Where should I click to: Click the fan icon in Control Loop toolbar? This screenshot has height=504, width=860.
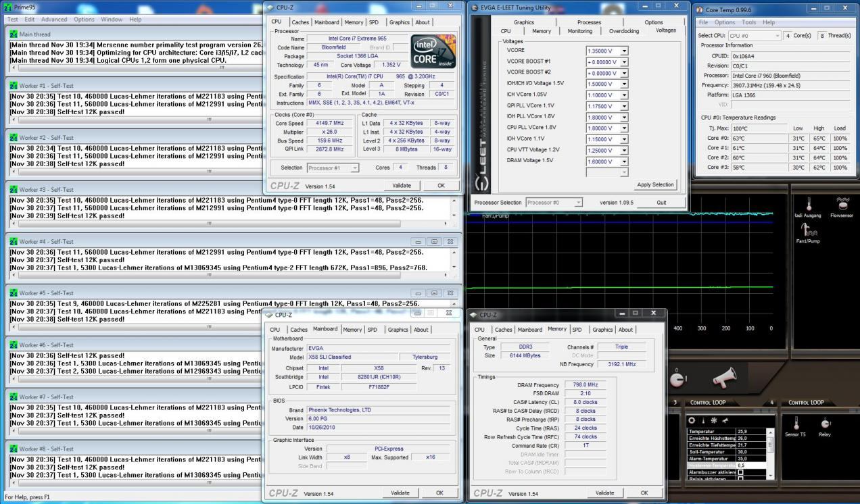[713, 420]
